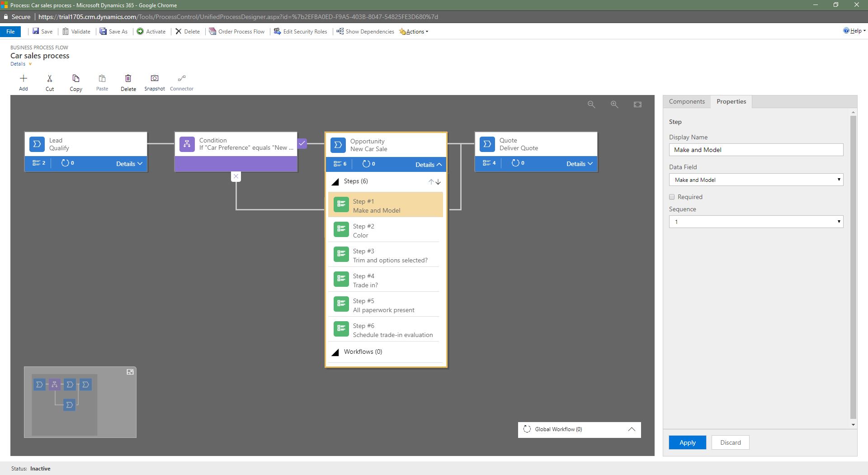Click Validate in the command bar

pyautogui.click(x=76, y=31)
